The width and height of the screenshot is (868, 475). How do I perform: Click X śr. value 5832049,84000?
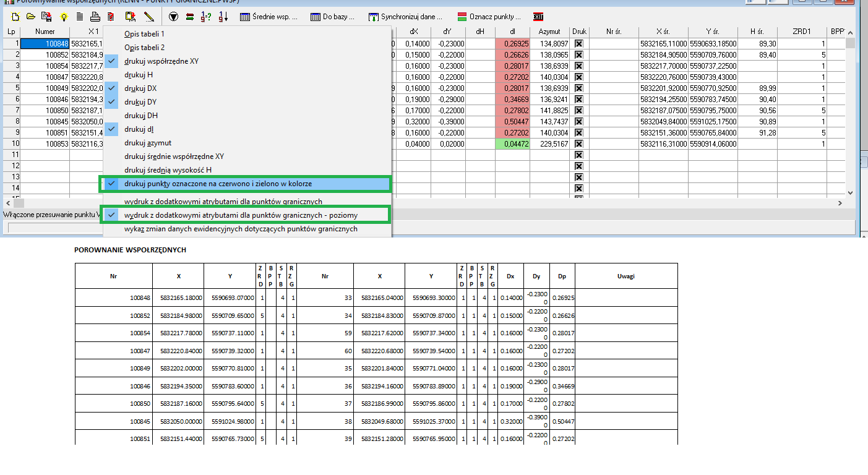point(663,121)
